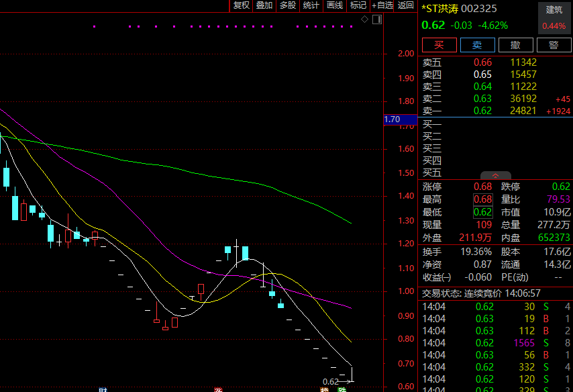Click the 内盘 value 652373
The height and width of the screenshot is (392, 573).
pos(554,238)
